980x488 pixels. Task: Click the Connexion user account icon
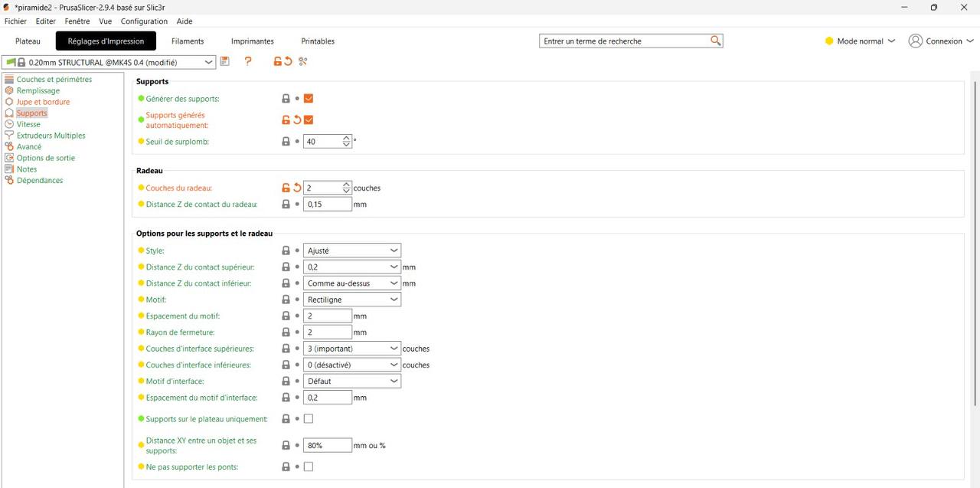pyautogui.click(x=915, y=41)
